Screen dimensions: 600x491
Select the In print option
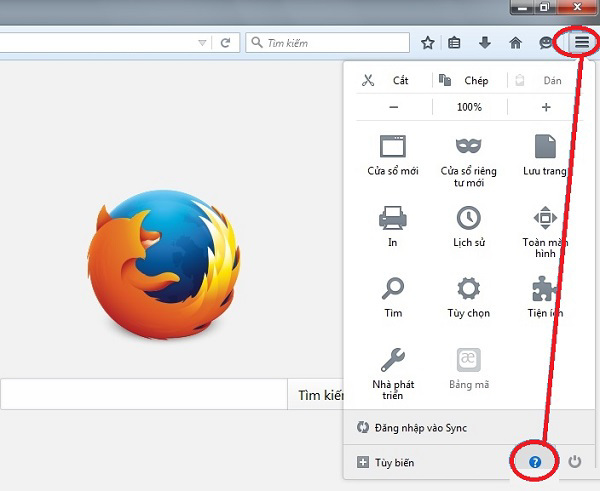tap(392, 227)
